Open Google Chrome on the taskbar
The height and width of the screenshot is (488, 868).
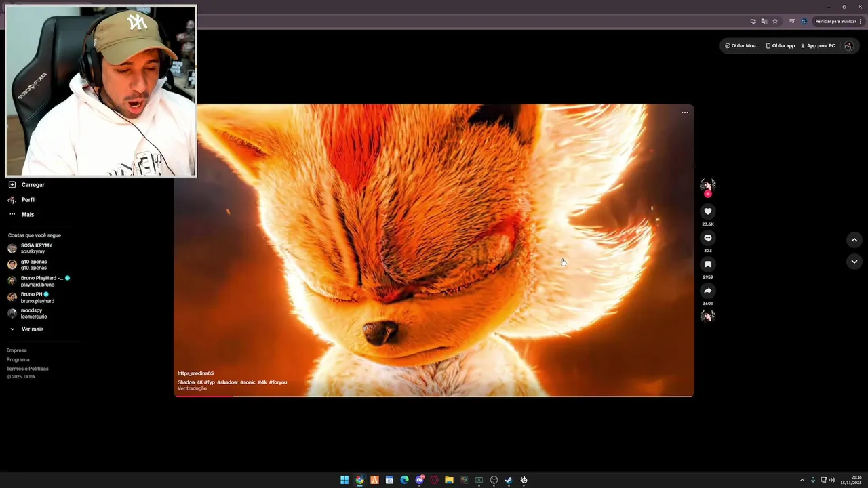click(359, 480)
